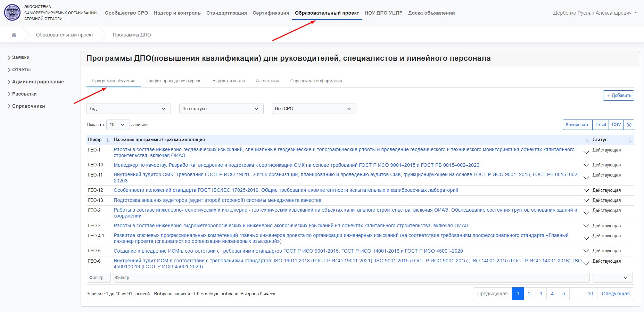Expand Справочники in the sidebar
Image resolution: width=644 pixels, height=312 pixels.
[26, 106]
